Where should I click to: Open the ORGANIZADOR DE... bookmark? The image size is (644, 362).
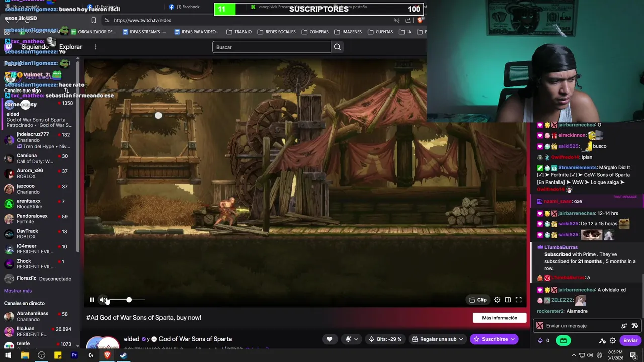pos(93,32)
